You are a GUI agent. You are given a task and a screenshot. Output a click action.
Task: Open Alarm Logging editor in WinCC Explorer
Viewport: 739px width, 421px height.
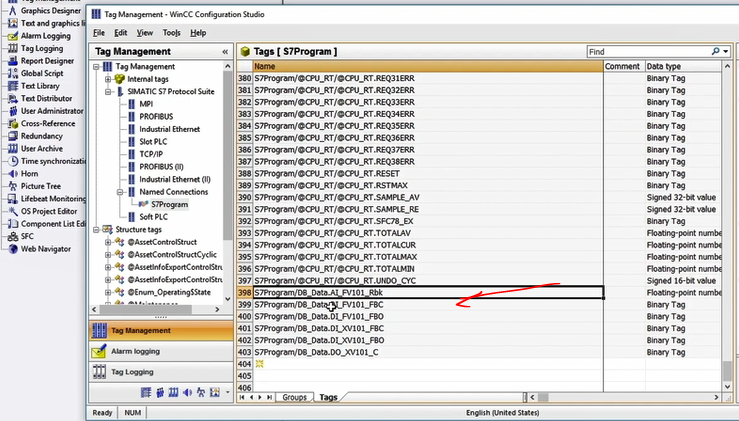[45, 36]
